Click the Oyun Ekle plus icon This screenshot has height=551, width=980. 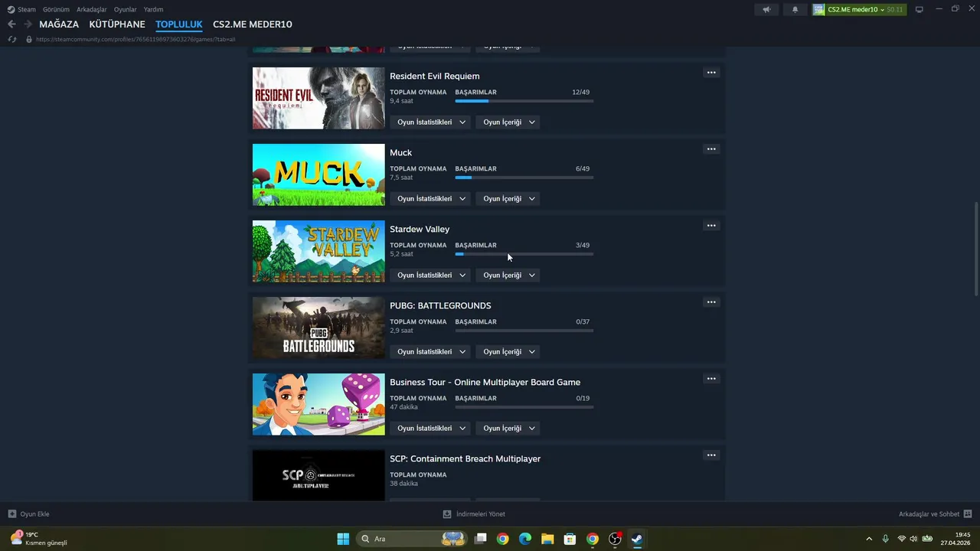(x=12, y=514)
